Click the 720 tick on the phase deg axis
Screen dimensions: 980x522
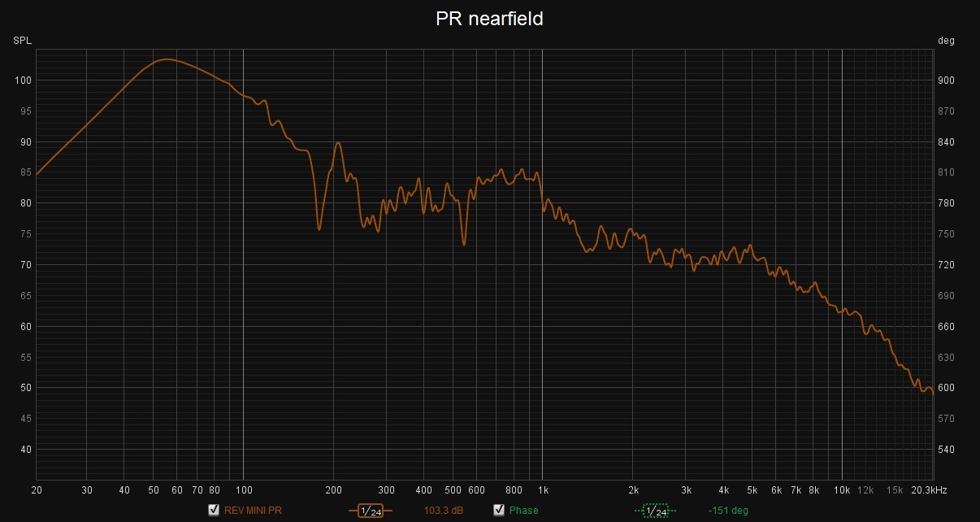click(947, 265)
